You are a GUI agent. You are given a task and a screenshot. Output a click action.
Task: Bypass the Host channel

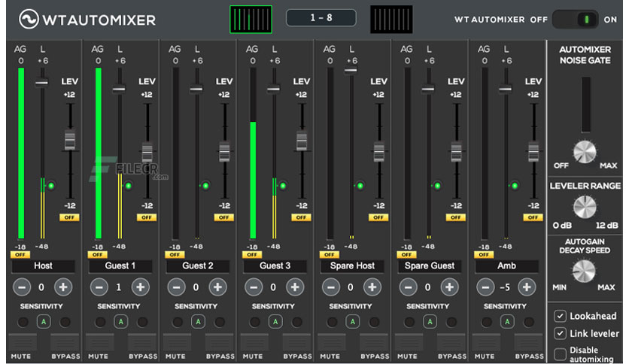pos(65,342)
